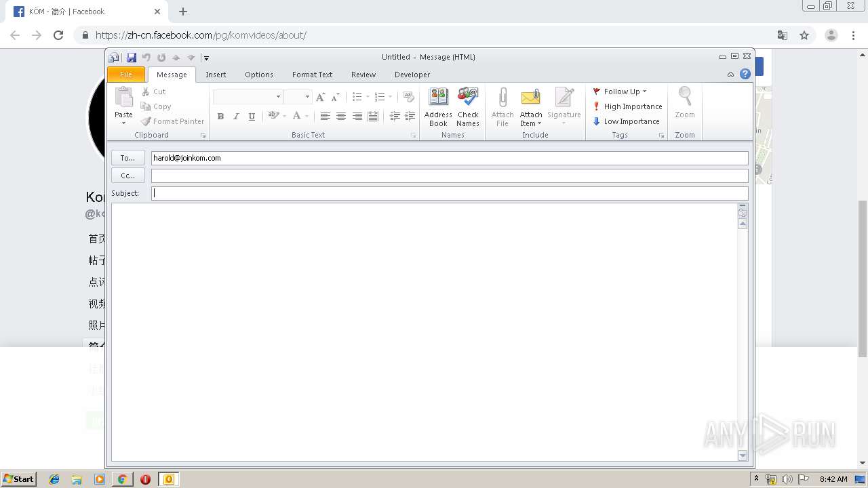Open numbering list style dropdown arrow
The width and height of the screenshot is (868, 488).
pos(390,97)
